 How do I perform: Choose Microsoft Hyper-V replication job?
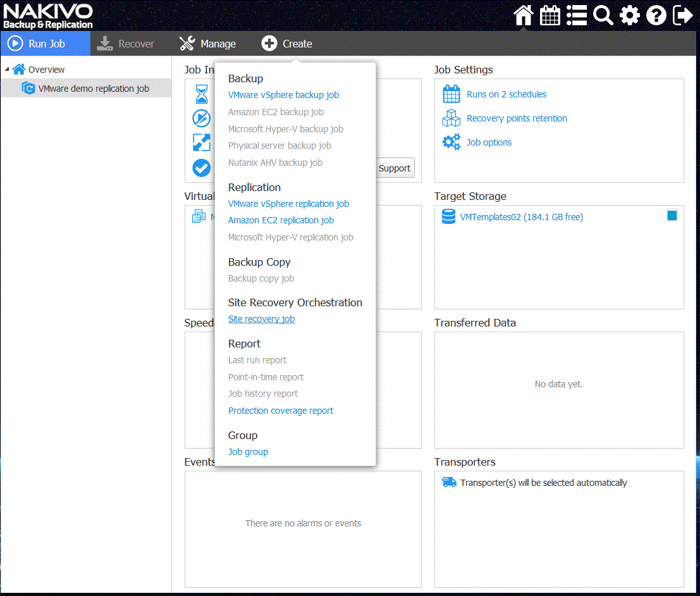coord(291,237)
